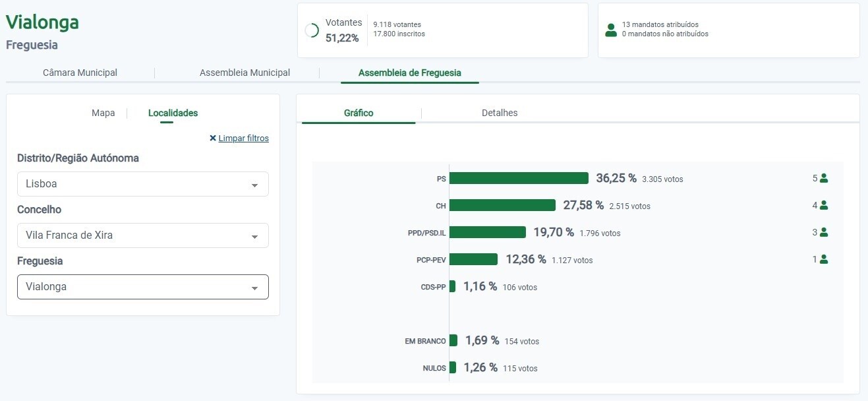Screen dimensions: 868x401
Task: Click the Limpar filtros link
Action: [243, 139]
